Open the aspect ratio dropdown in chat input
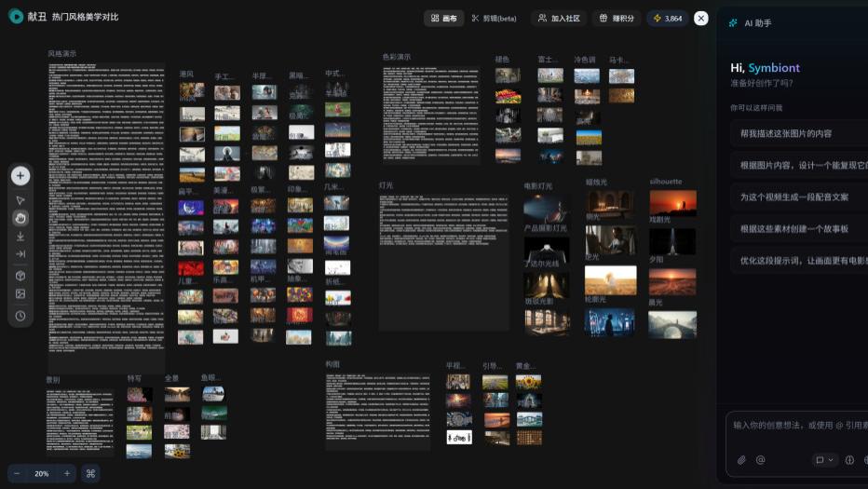Image resolution: width=868 pixels, height=489 pixels. click(824, 459)
